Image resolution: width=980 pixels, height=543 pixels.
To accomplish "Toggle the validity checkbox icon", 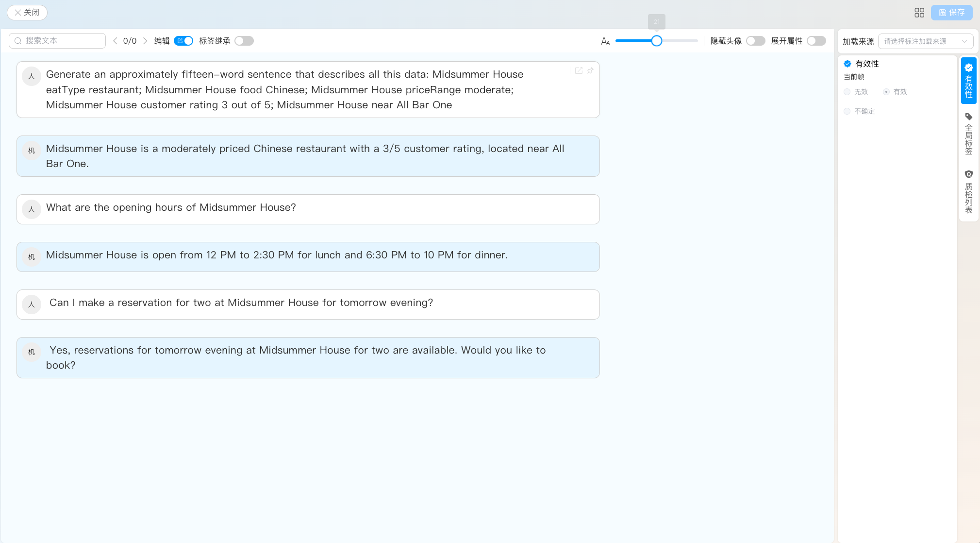I will 847,64.
